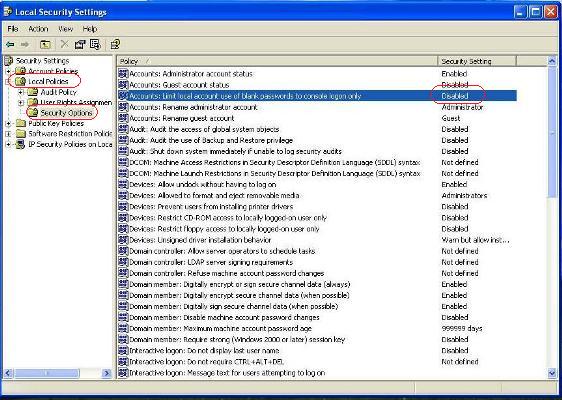Sort by the Security Setting column header
This screenshot has width=562, height=400.
(x=477, y=61)
